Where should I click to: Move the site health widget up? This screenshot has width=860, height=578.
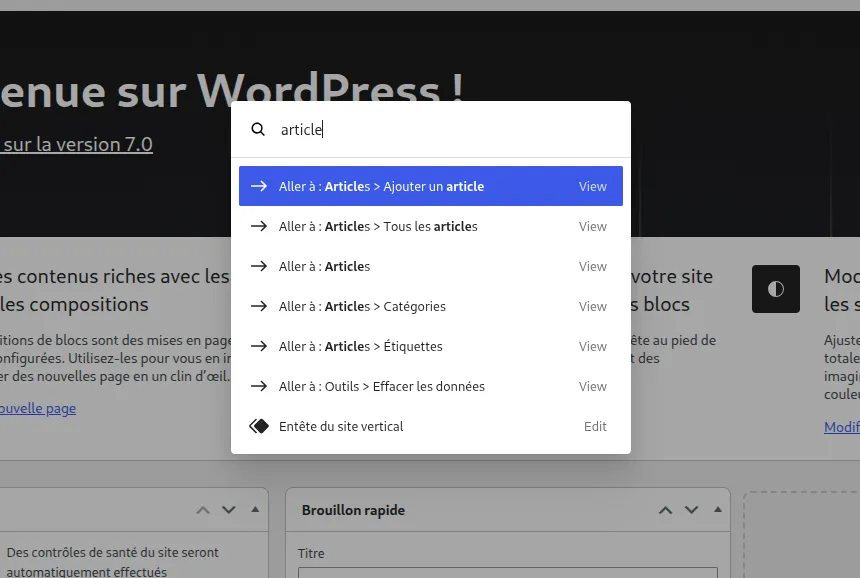203,510
